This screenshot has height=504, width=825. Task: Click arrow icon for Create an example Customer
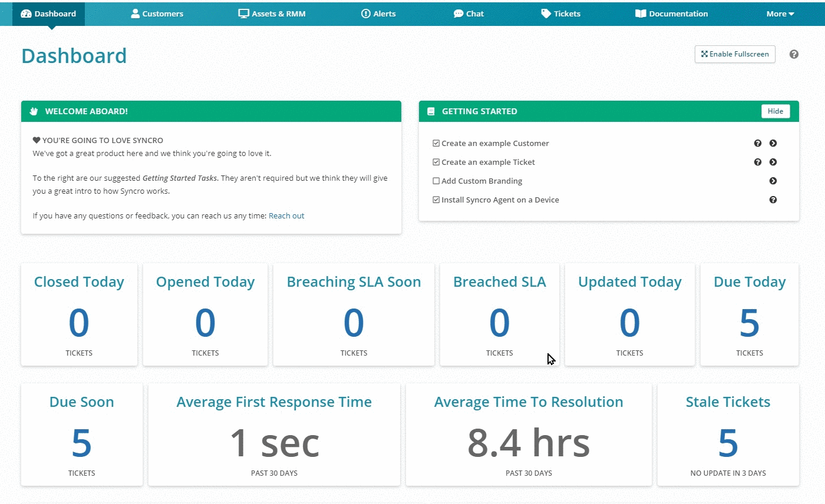point(773,143)
